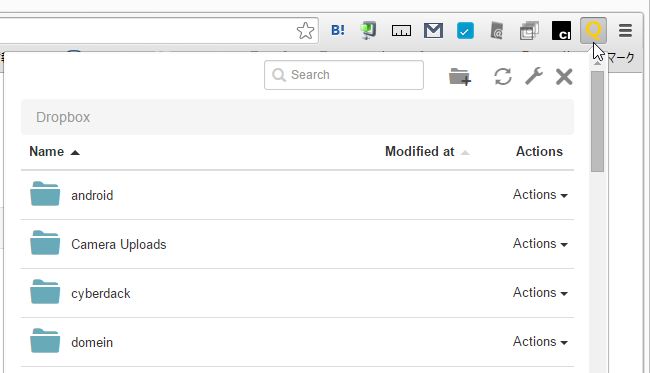Image resolution: width=650 pixels, height=373 pixels.
Task: Click the Search input field
Action: pyautogui.click(x=344, y=75)
